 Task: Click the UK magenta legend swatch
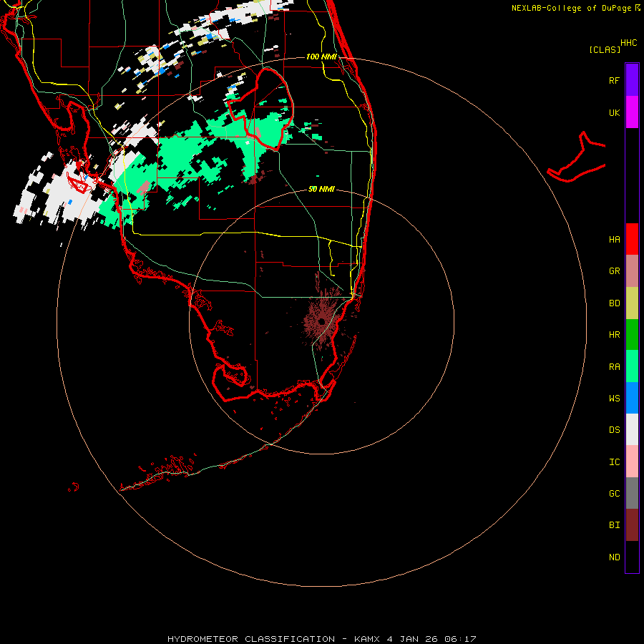[632, 112]
